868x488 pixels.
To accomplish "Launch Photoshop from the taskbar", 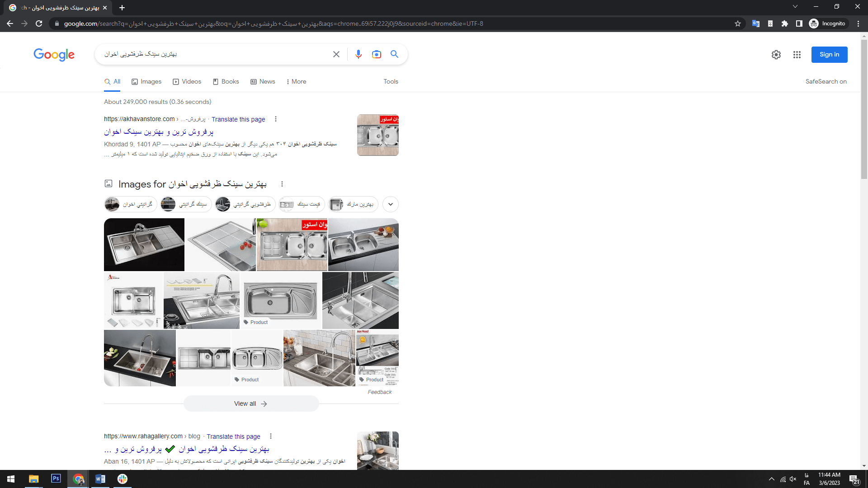I will [56, 479].
